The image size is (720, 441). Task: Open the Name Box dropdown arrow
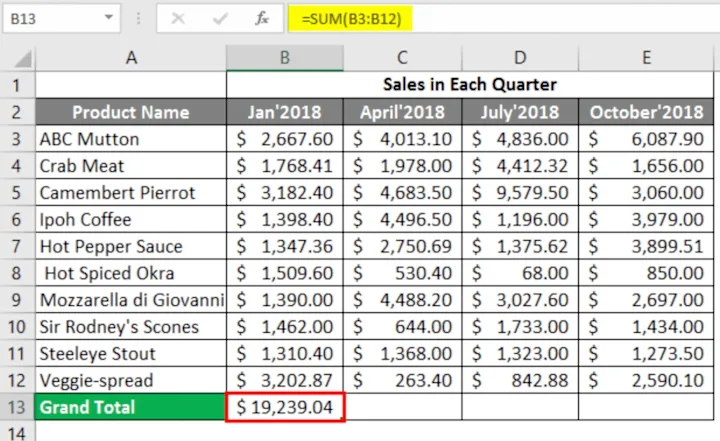[109, 17]
